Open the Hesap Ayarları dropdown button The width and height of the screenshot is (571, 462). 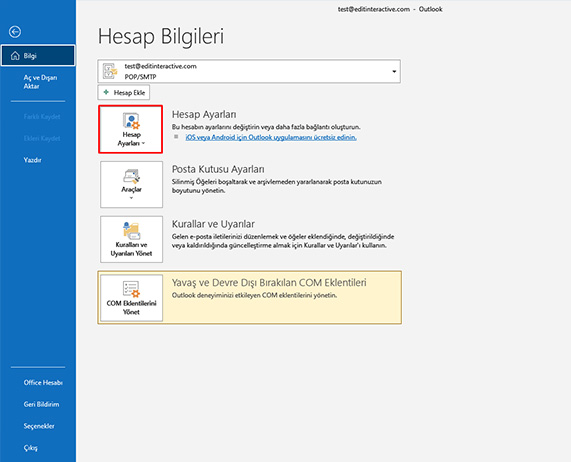click(x=131, y=129)
